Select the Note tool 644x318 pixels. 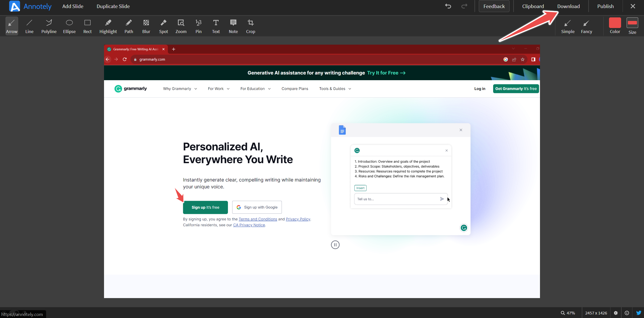click(x=233, y=26)
